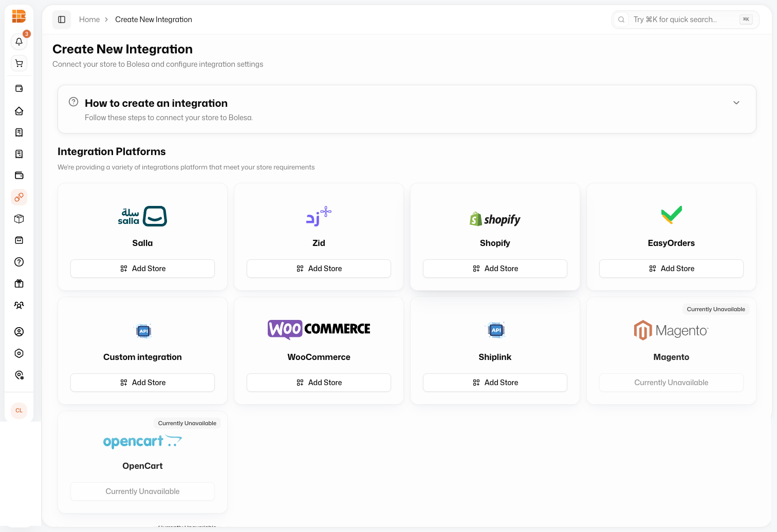Click the 'Custom integration' card title
Screen dimensions: 777x532
[x=142, y=357]
